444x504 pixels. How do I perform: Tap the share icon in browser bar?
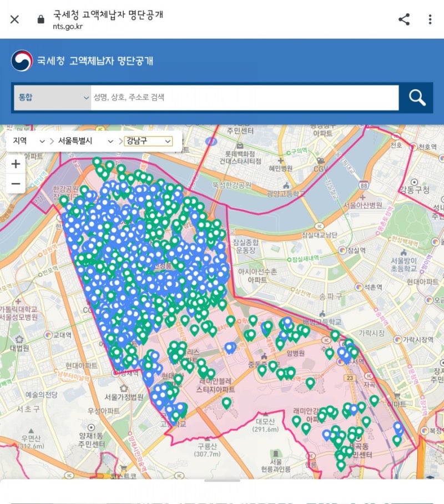[x=403, y=19]
